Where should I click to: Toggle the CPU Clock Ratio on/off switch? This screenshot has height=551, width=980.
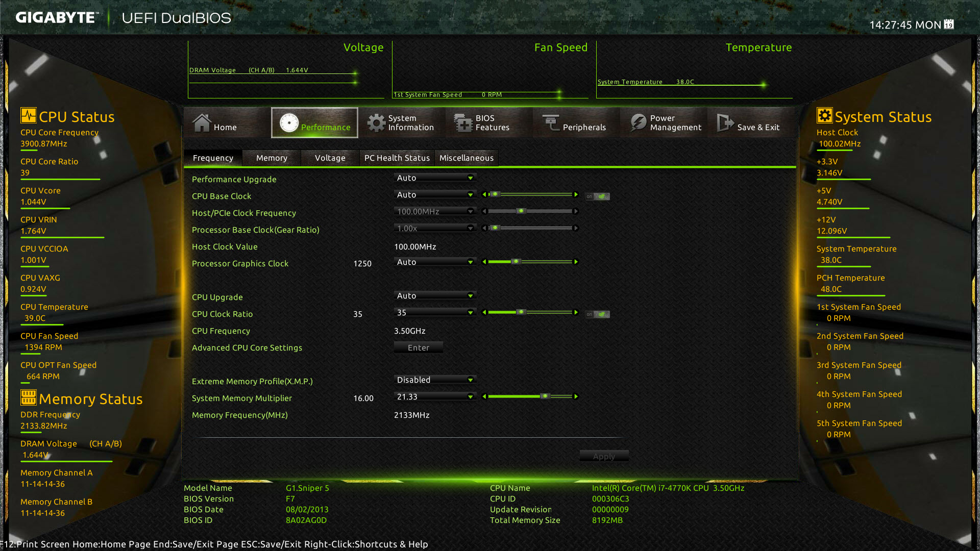pos(597,314)
